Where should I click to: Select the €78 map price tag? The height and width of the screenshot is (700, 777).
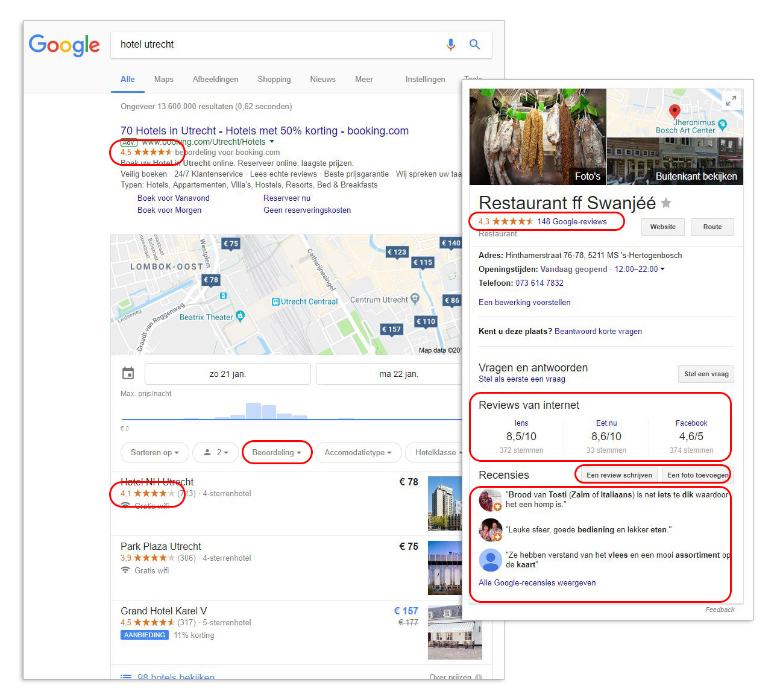211,280
